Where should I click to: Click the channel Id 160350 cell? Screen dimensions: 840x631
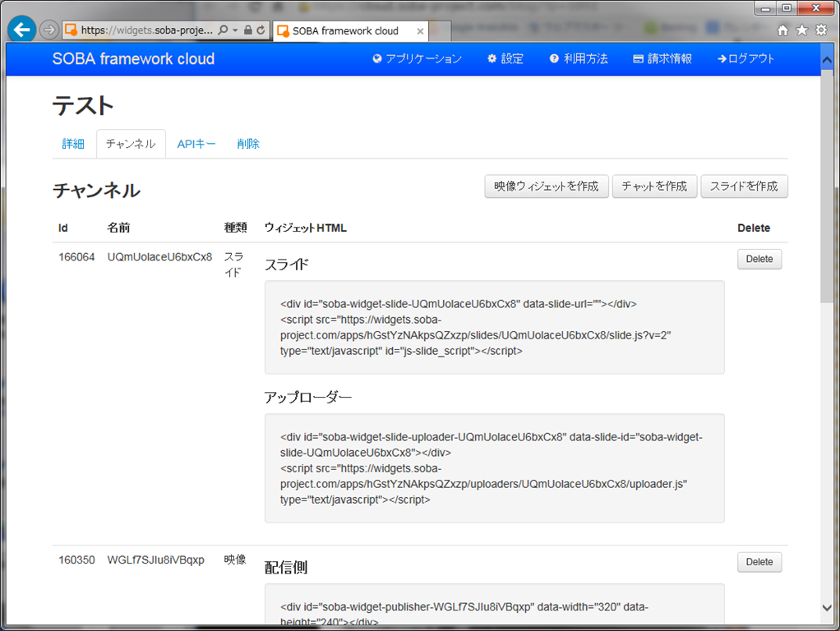tap(76, 560)
